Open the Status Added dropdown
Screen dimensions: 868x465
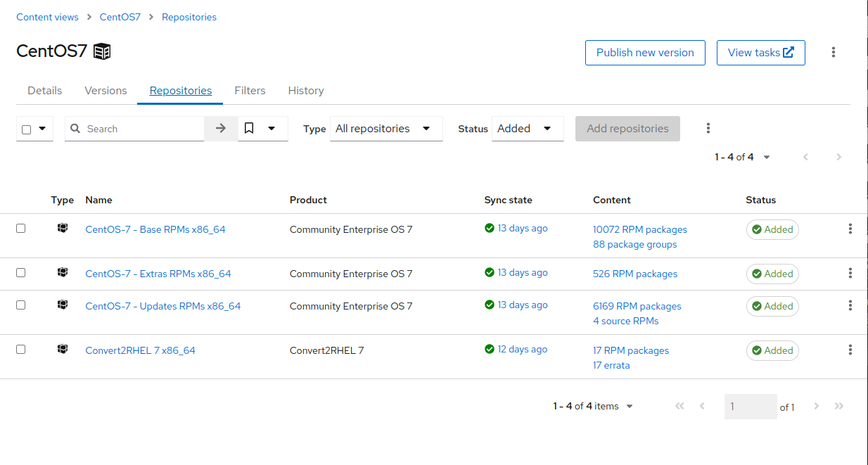528,129
